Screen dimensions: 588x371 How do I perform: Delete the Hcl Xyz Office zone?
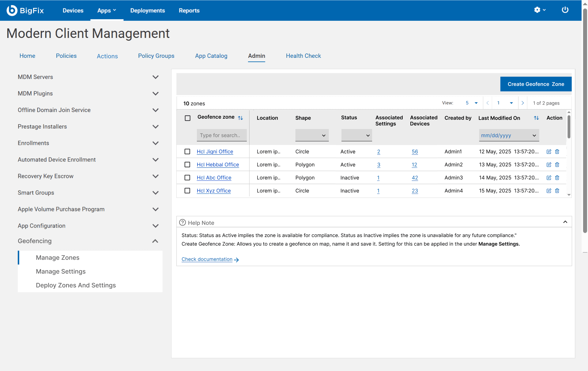pyautogui.click(x=557, y=191)
